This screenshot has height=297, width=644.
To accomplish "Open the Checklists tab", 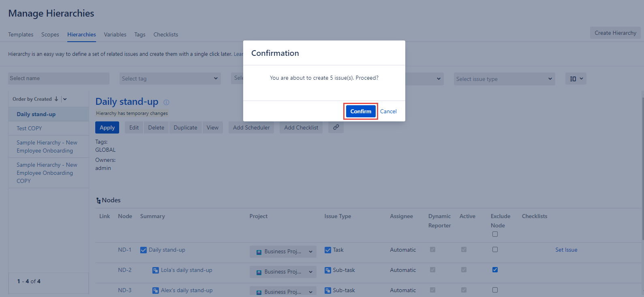I will tap(165, 34).
